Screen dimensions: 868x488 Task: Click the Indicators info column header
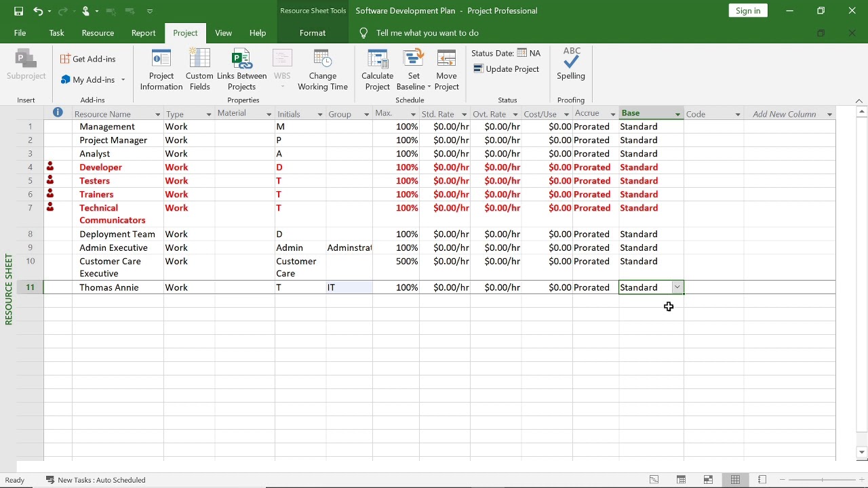coord(58,113)
